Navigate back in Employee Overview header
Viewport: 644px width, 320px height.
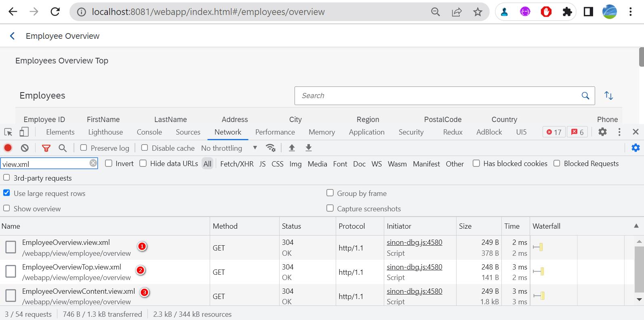point(13,36)
